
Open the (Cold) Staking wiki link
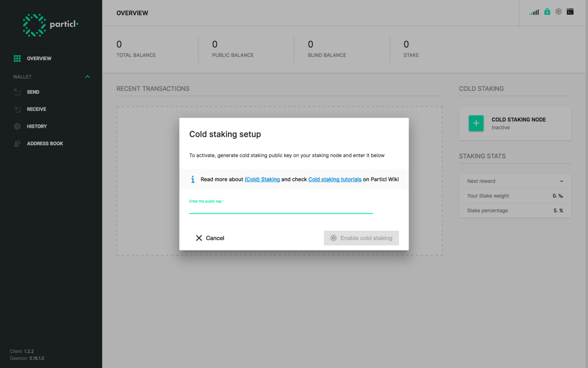[262, 179]
